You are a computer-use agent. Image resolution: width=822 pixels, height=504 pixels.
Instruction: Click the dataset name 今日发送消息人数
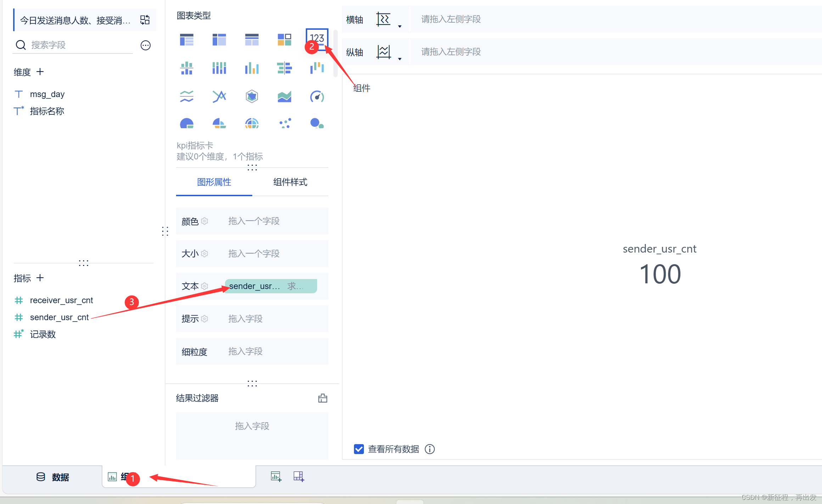tap(75, 21)
